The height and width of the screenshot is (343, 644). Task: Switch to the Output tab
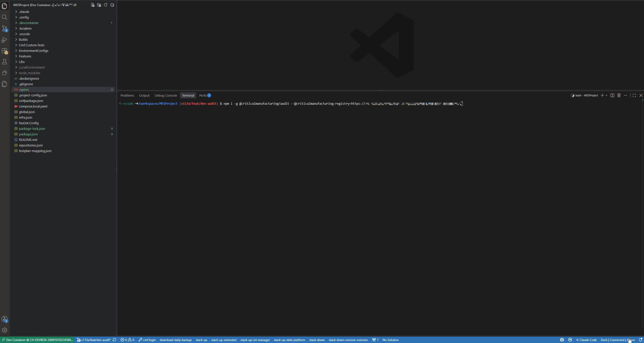144,95
